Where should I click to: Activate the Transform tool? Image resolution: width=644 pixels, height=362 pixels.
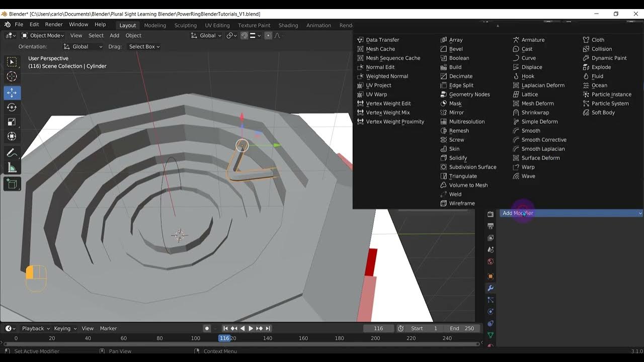pyautogui.click(x=12, y=136)
